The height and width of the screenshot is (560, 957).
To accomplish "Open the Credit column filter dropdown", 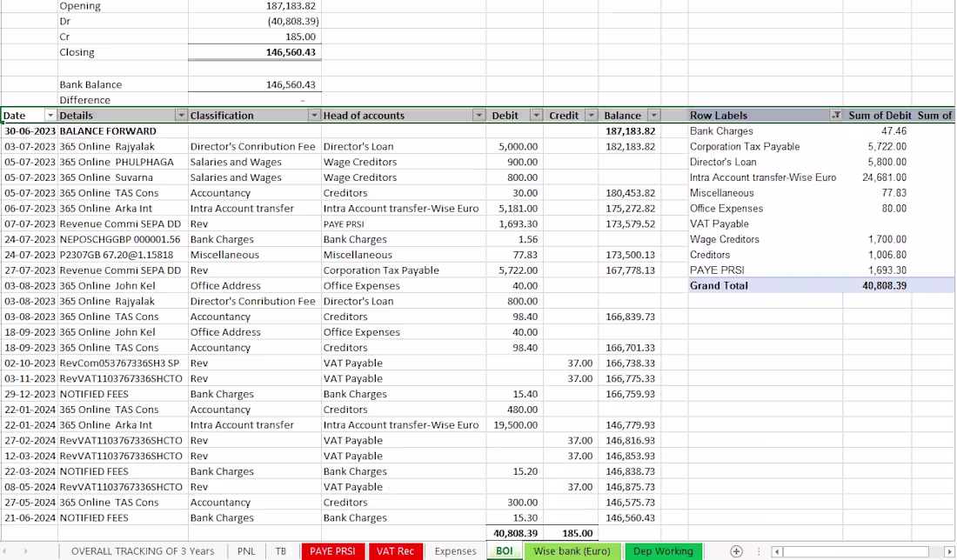I will coord(591,116).
